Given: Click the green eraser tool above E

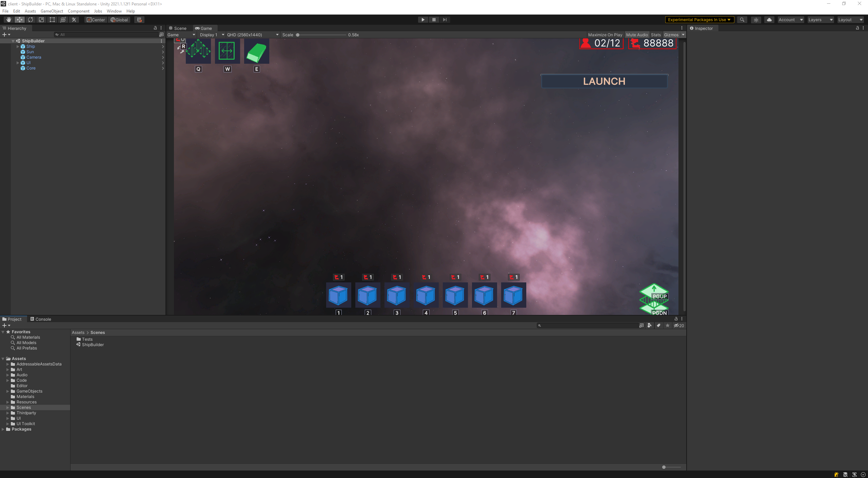Looking at the screenshot, I should (x=257, y=51).
